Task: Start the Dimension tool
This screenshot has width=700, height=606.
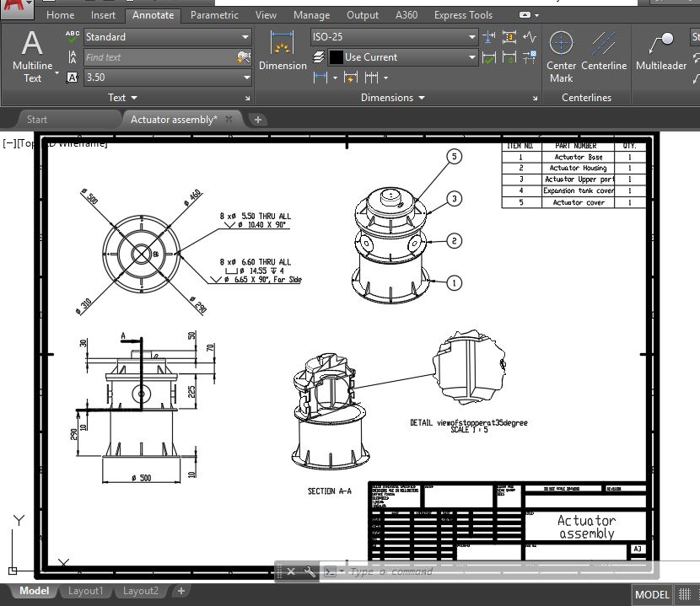Action: (283, 51)
